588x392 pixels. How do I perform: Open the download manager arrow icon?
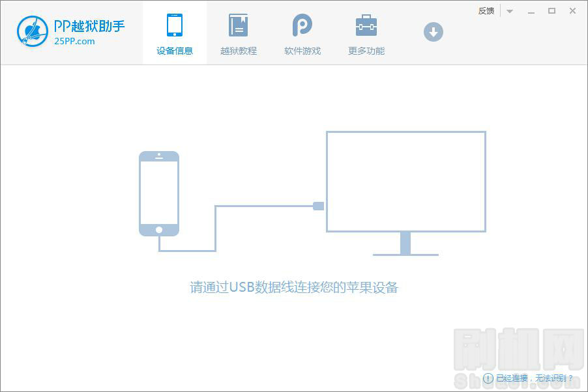coord(433,32)
